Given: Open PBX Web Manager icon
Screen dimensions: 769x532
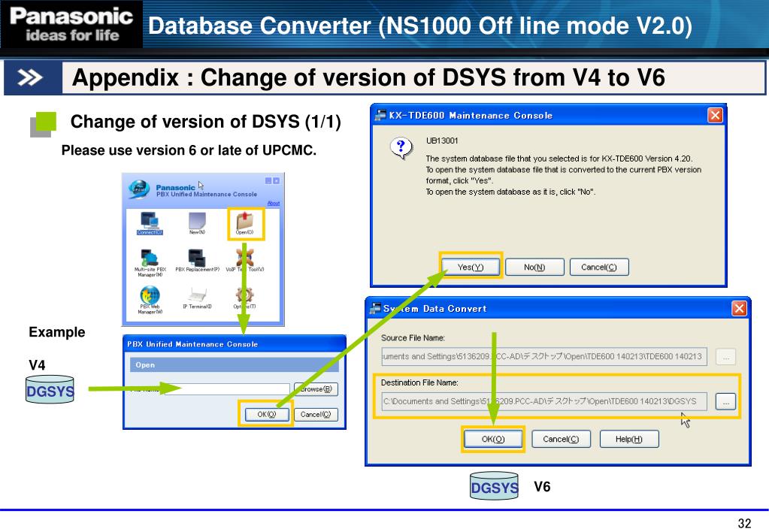Looking at the screenshot, I should tap(150, 300).
